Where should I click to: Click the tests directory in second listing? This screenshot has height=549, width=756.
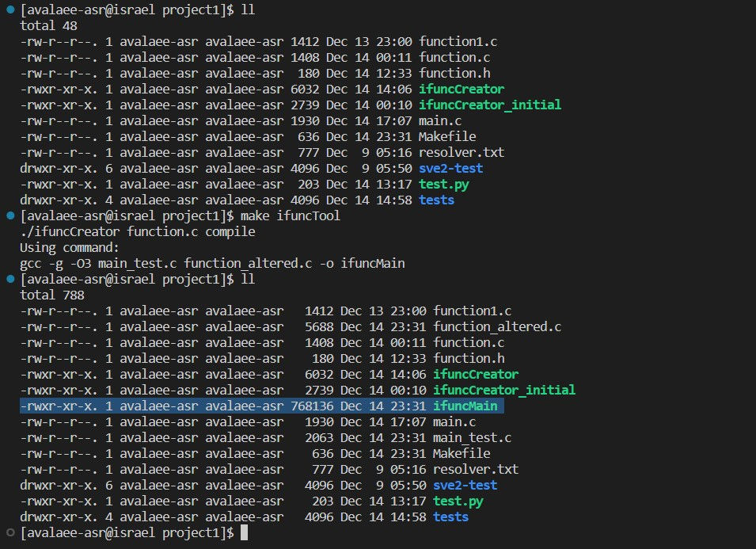pyautogui.click(x=450, y=517)
